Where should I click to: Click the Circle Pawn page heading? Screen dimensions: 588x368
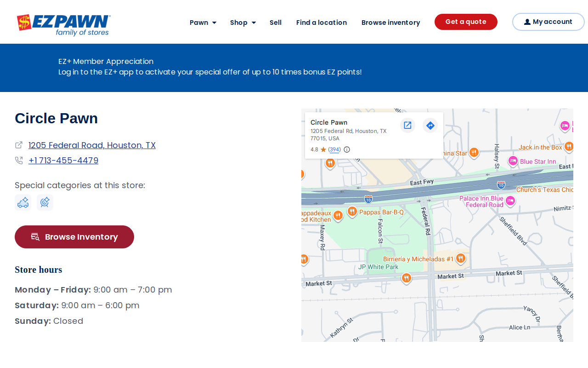point(57,118)
